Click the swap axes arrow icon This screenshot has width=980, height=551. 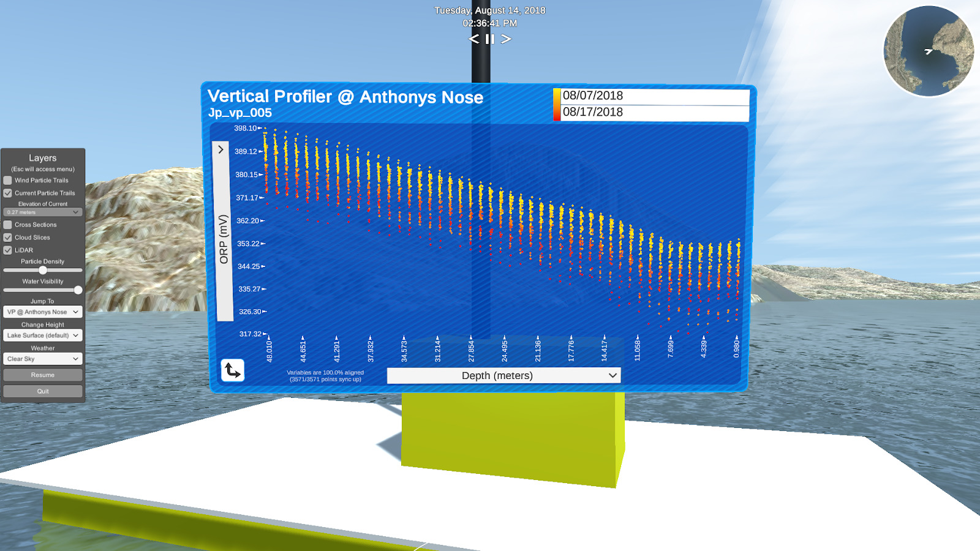[x=233, y=370]
